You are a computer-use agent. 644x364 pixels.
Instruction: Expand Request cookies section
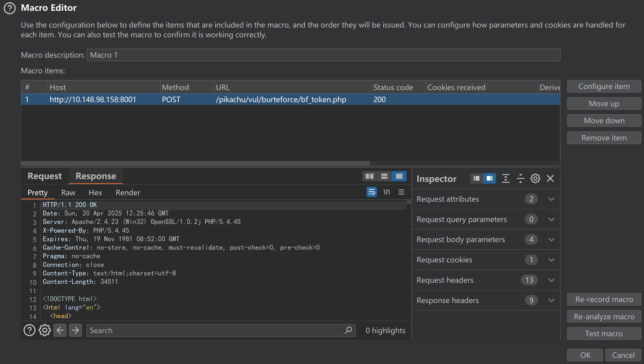pos(551,260)
